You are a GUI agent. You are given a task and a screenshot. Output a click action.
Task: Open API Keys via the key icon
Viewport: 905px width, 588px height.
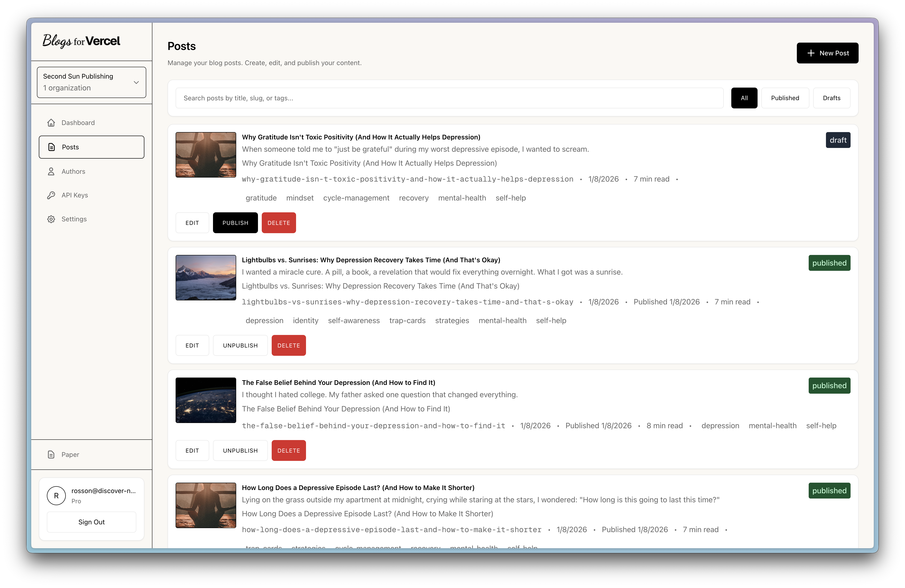pyautogui.click(x=52, y=195)
